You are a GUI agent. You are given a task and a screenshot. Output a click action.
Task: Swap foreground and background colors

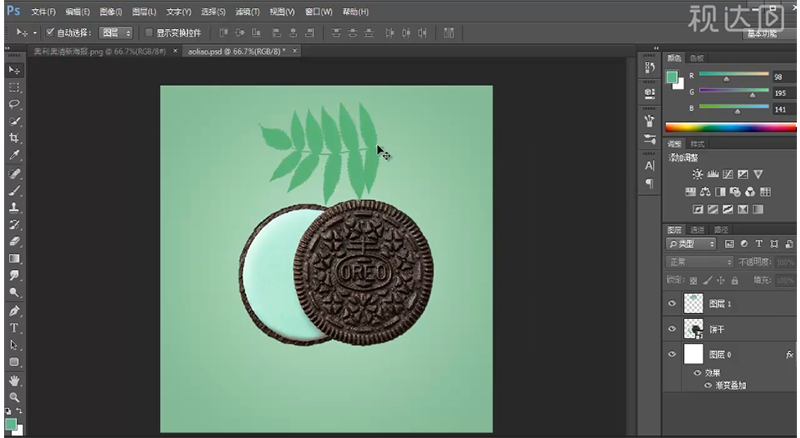coord(19,411)
